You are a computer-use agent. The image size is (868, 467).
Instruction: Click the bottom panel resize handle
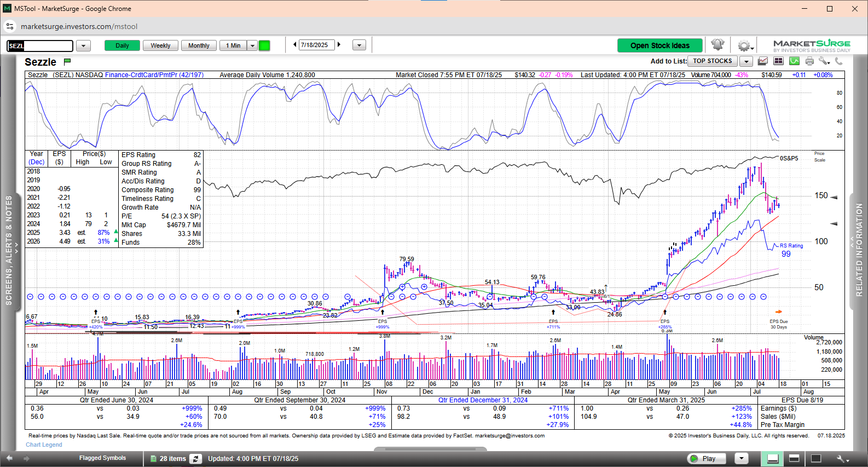pos(430,449)
